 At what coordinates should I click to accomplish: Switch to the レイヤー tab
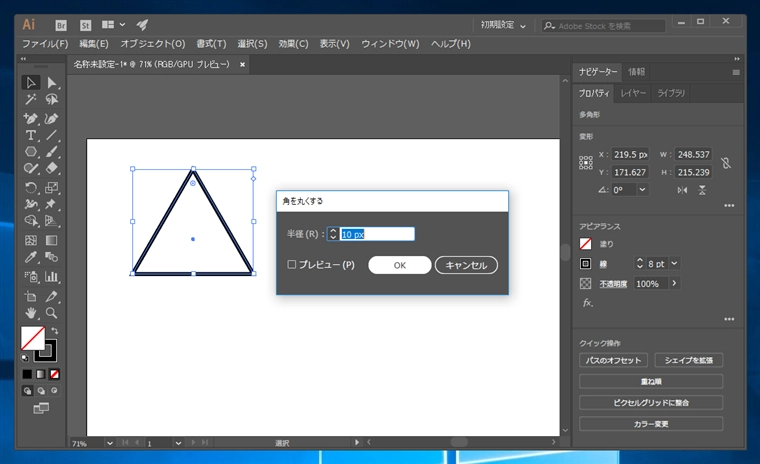(633, 93)
